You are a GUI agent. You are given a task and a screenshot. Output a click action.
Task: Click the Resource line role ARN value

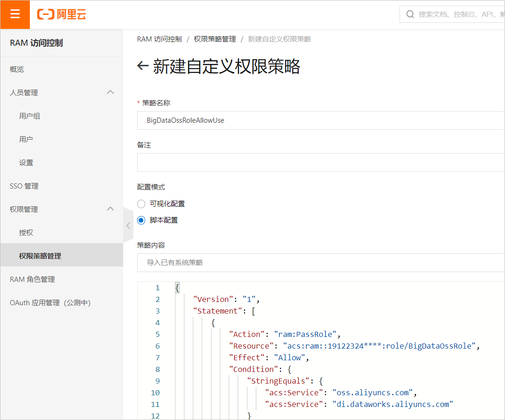(x=379, y=346)
